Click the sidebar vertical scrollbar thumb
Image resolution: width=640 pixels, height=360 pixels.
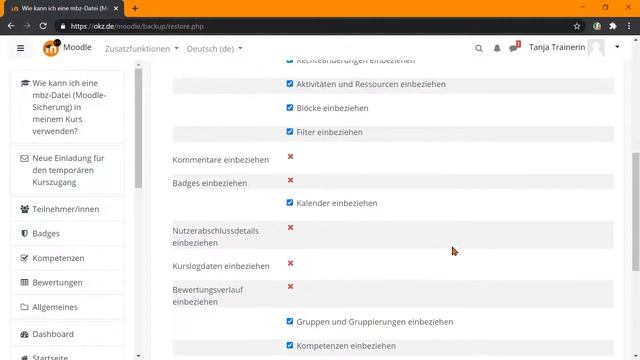pos(138,128)
